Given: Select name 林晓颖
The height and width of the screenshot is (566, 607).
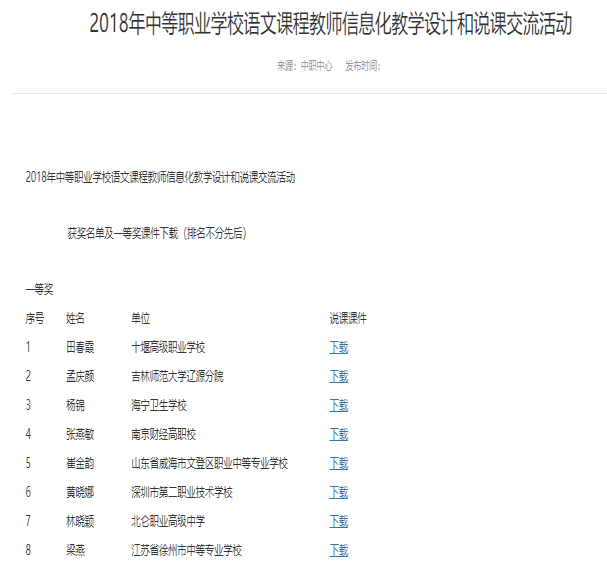Looking at the screenshot, I should click(80, 521).
